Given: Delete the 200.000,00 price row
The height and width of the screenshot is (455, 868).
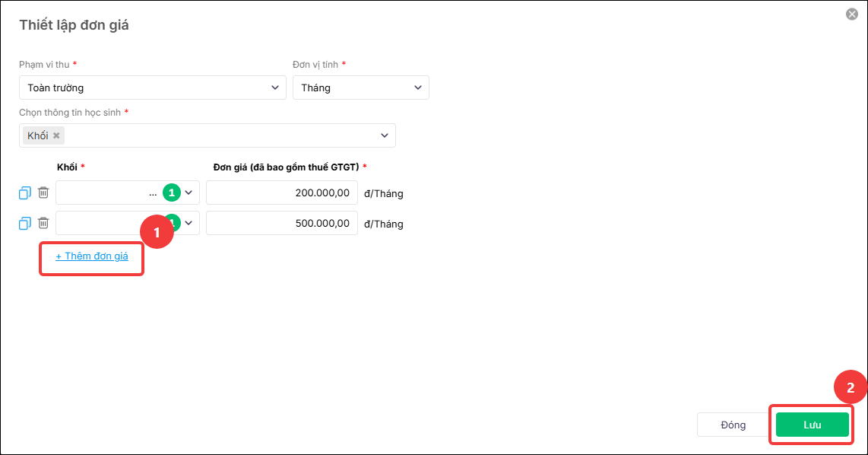Looking at the screenshot, I should (x=43, y=192).
